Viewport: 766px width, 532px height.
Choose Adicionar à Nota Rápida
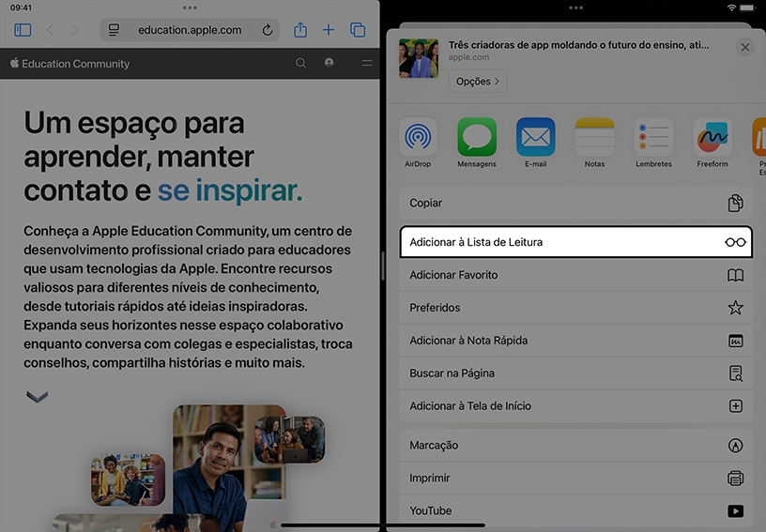[x=576, y=341]
